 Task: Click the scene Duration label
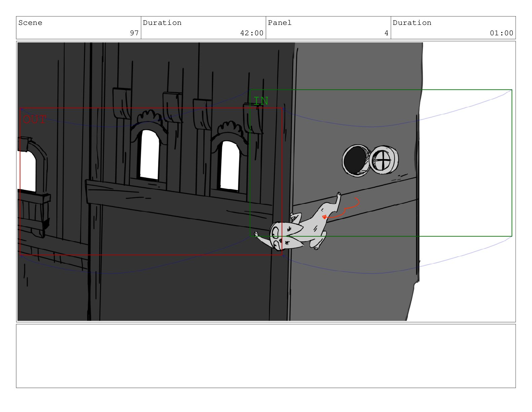pos(162,23)
